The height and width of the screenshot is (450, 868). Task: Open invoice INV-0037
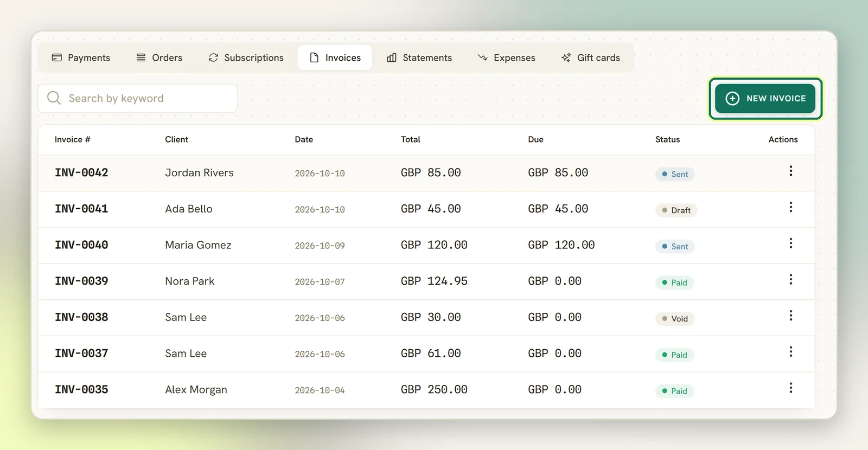[81, 353]
